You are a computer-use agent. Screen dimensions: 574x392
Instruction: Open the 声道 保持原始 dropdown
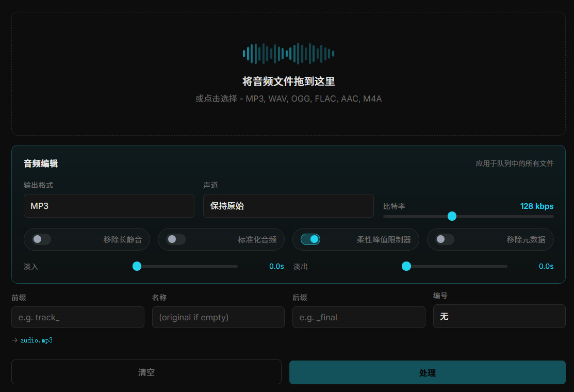(x=288, y=206)
